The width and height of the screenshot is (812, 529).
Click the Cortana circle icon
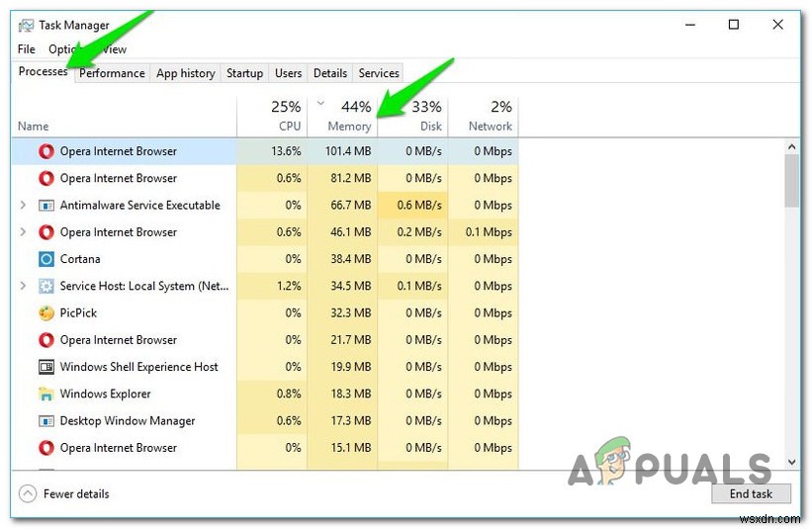46,259
